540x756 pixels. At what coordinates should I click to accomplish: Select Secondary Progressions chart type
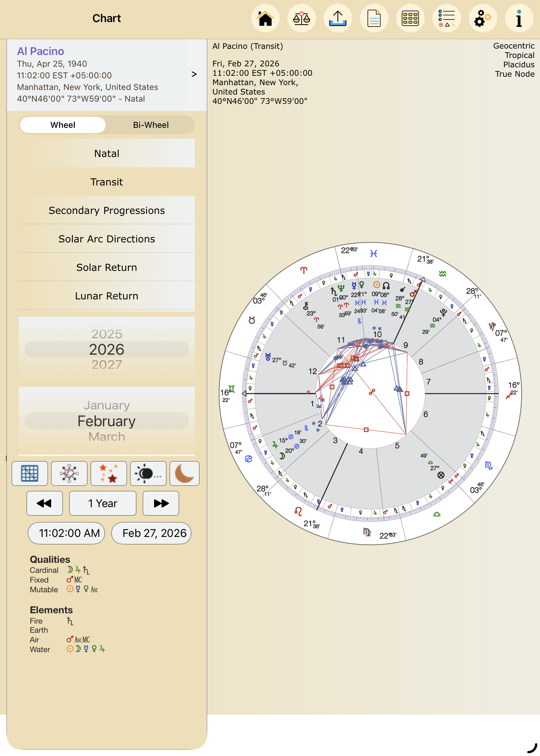point(107,210)
